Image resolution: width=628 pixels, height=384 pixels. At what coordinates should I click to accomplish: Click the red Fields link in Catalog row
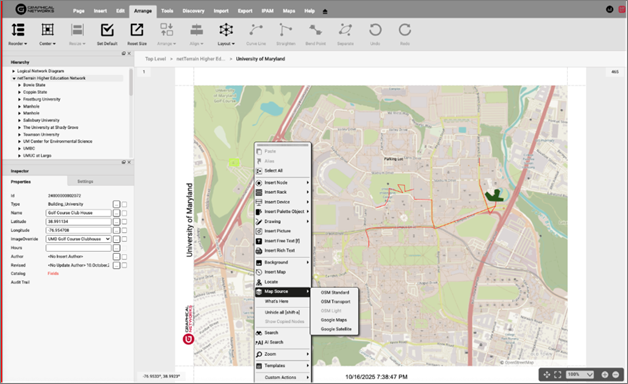tap(53, 273)
